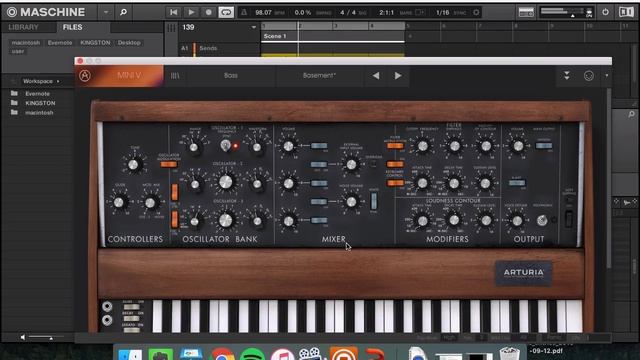Screen dimensions: 640x360
Task: Open the Trash in the Dock
Action: (509, 353)
